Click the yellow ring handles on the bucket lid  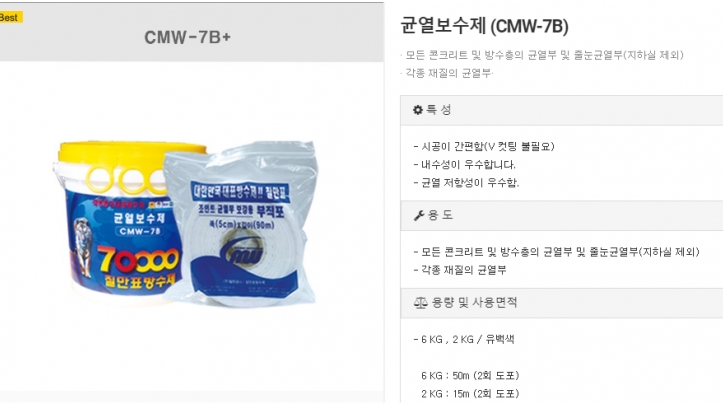[x=127, y=180]
